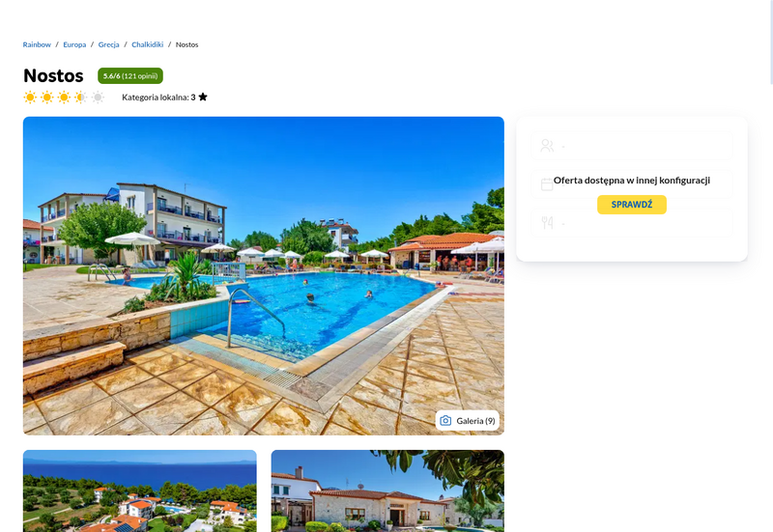Open the main pool photo
Screen dimensions: 773x532
263,276
